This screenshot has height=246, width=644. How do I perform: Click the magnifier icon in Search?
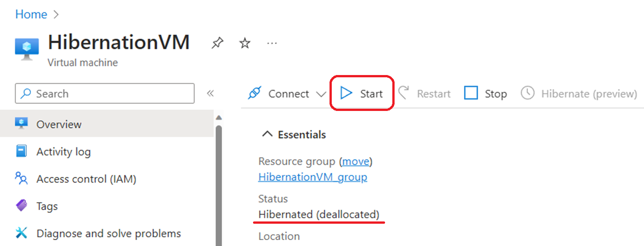pos(26,94)
